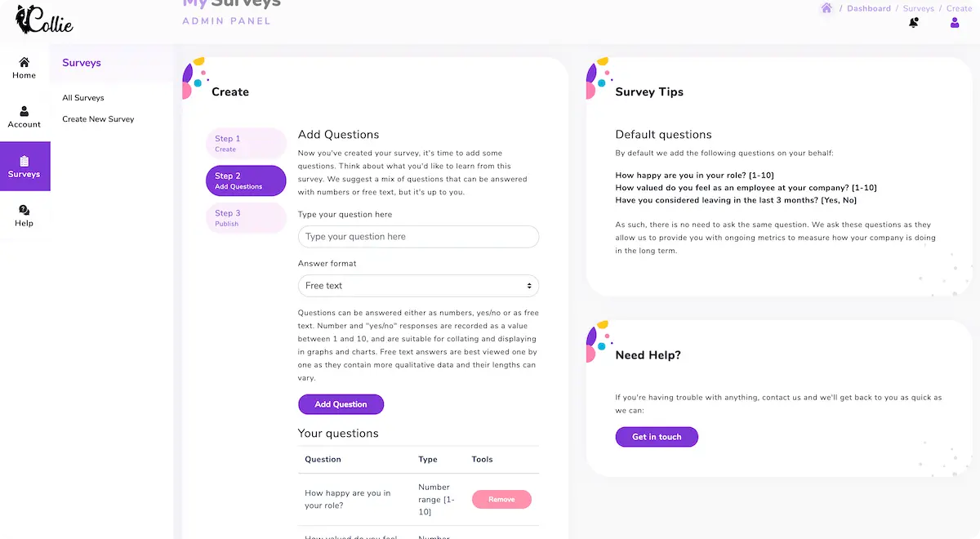Screen dimensions: 980x539
Task: Click the Get in touch button
Action: 657,437
